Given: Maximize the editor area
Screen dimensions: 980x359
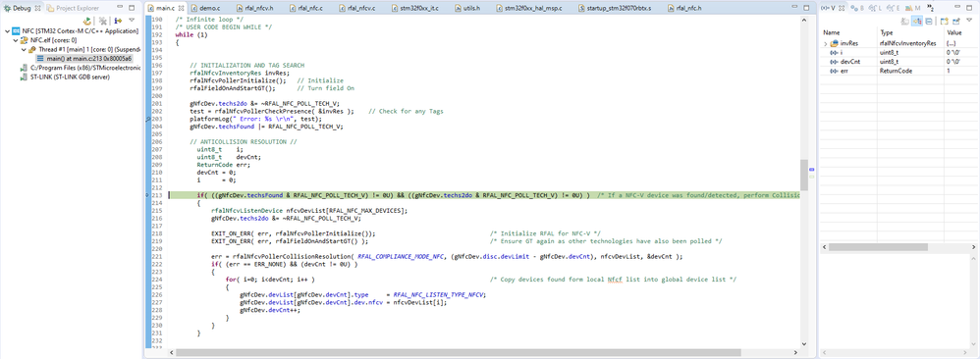Looking at the screenshot, I should pos(805,8).
